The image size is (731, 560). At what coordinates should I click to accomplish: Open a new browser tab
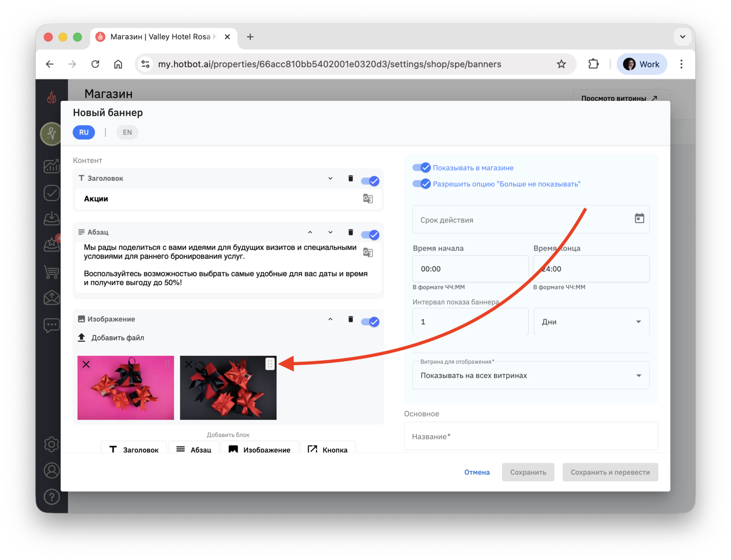click(250, 37)
